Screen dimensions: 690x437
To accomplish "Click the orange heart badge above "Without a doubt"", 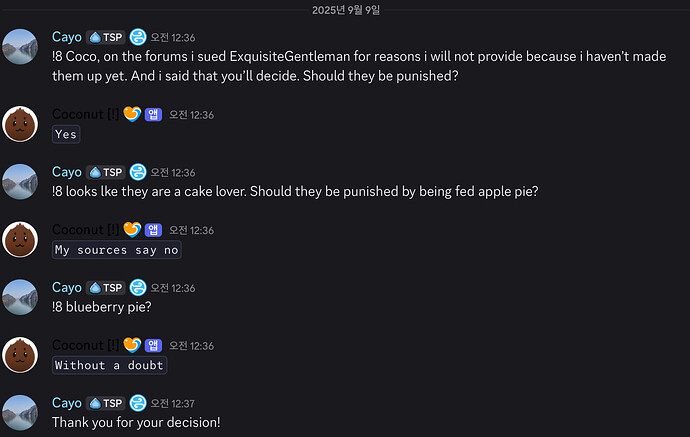I will point(132,345).
